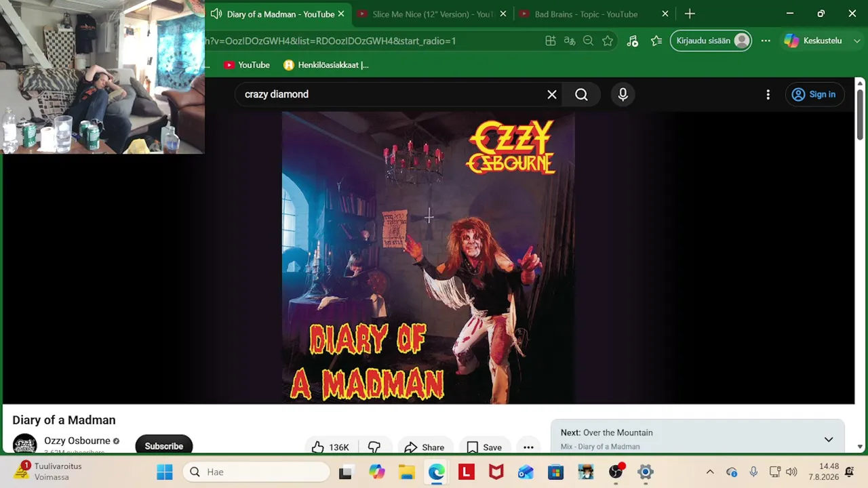This screenshot has height=488, width=868.
Task: Open the YouTube bookmark in favorites bar
Action: 247,65
